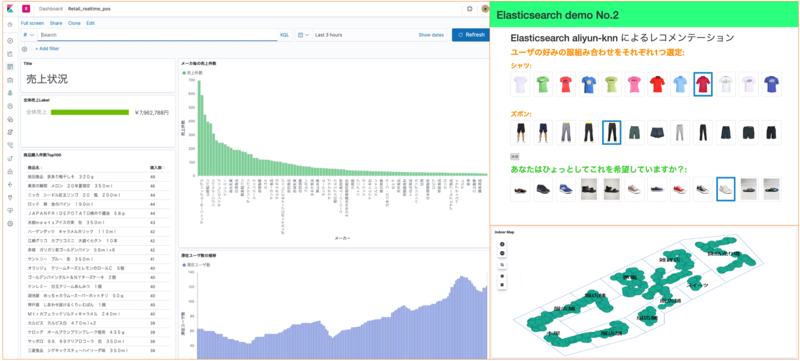Click into the Search query field

[x=158, y=35]
